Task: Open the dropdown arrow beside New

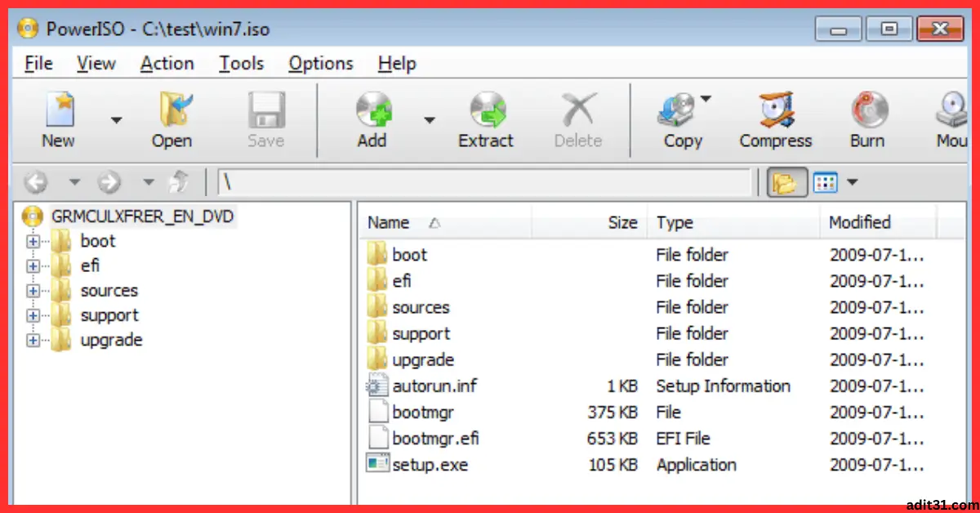Action: [116, 120]
